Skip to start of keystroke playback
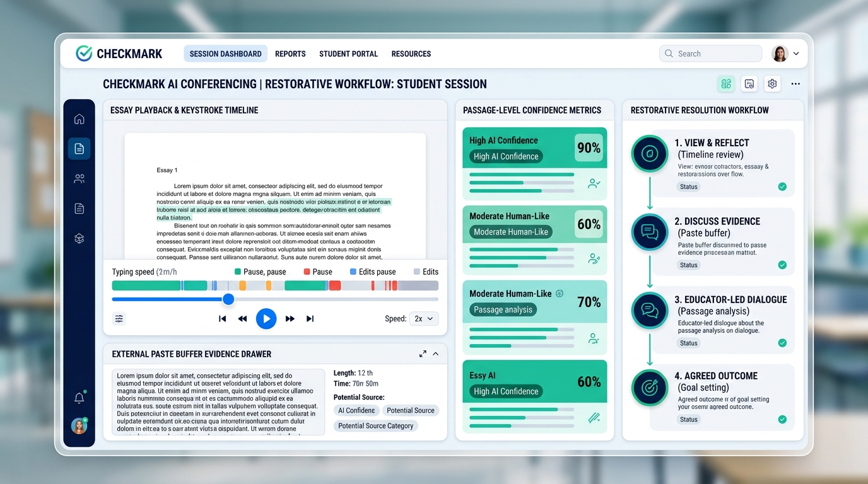The width and height of the screenshot is (868, 484). [222, 319]
